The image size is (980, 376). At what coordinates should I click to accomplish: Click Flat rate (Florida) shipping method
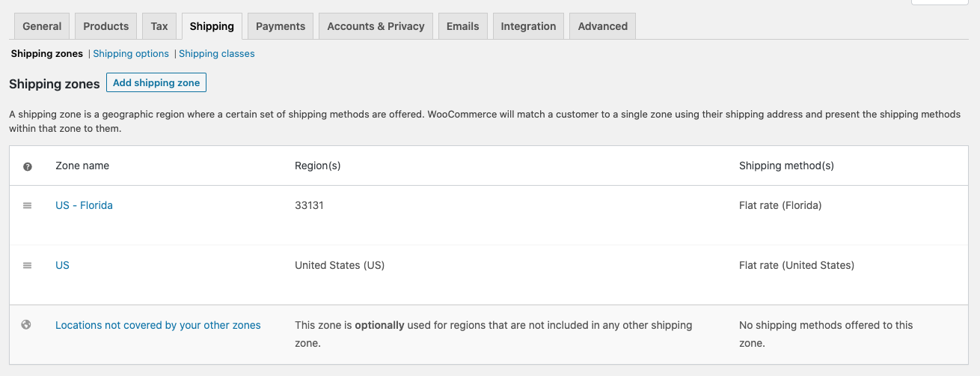point(780,205)
